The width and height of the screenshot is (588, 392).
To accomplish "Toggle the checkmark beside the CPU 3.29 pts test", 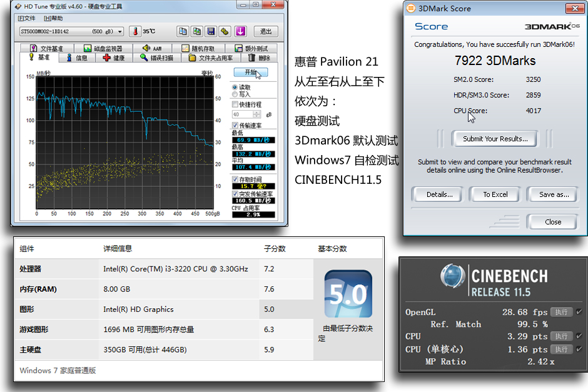I will click(x=579, y=336).
